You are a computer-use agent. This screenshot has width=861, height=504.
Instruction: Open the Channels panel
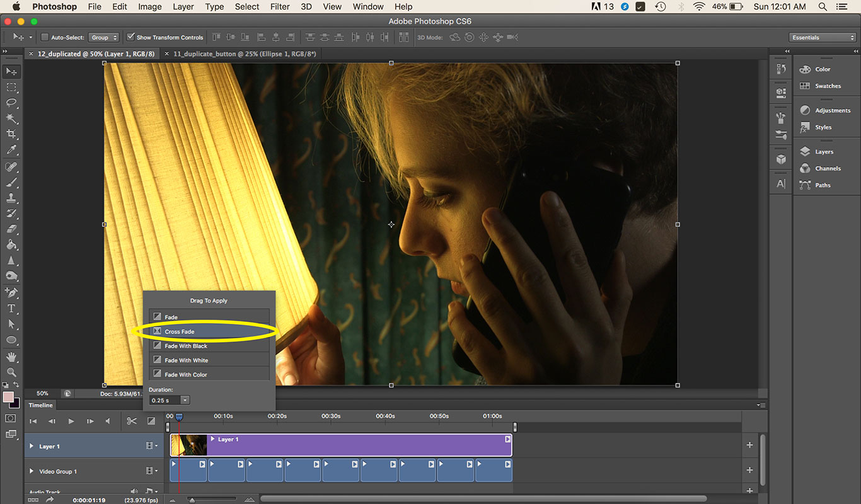coord(828,168)
